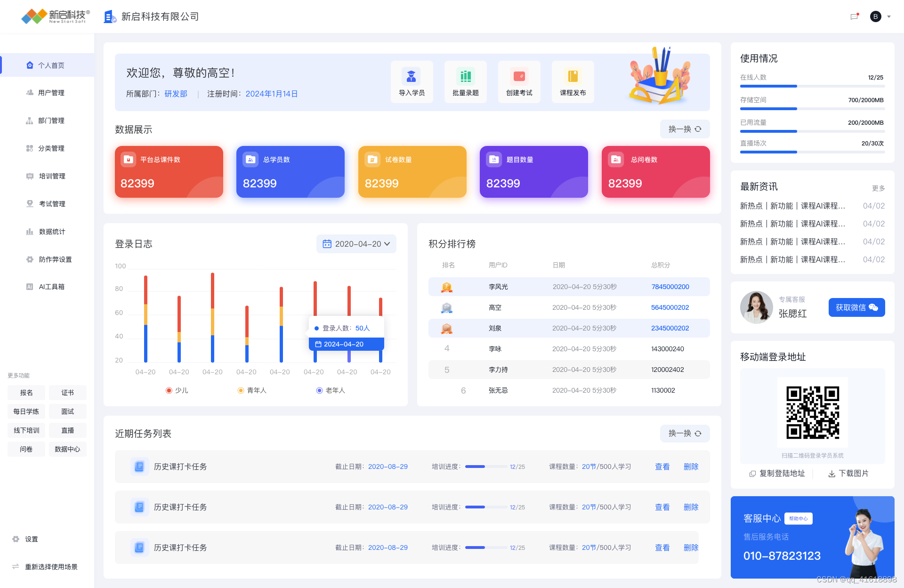This screenshot has height=588, width=904.
Task: Click 查看 link on first task row
Action: pos(662,467)
